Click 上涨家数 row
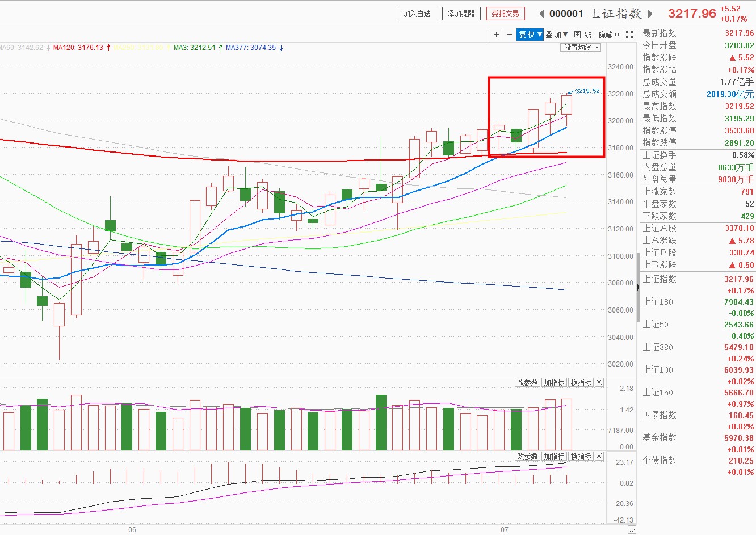Image resolution: width=756 pixels, height=535 pixels. (698, 192)
